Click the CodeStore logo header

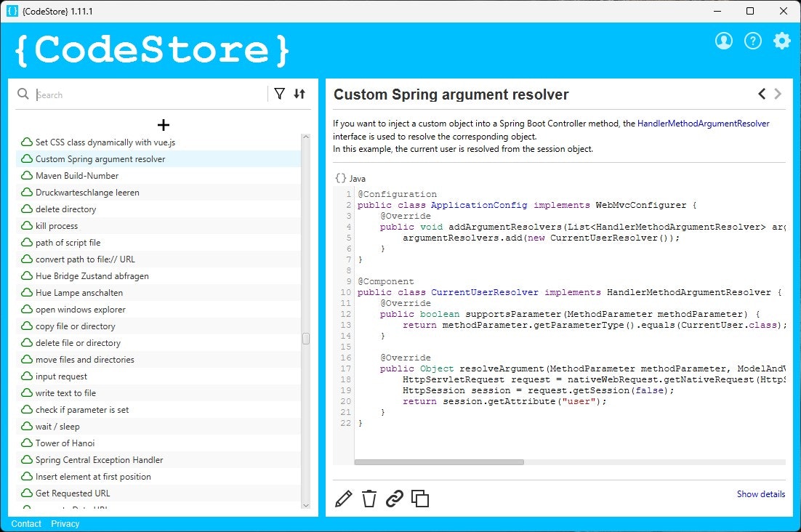(152, 50)
